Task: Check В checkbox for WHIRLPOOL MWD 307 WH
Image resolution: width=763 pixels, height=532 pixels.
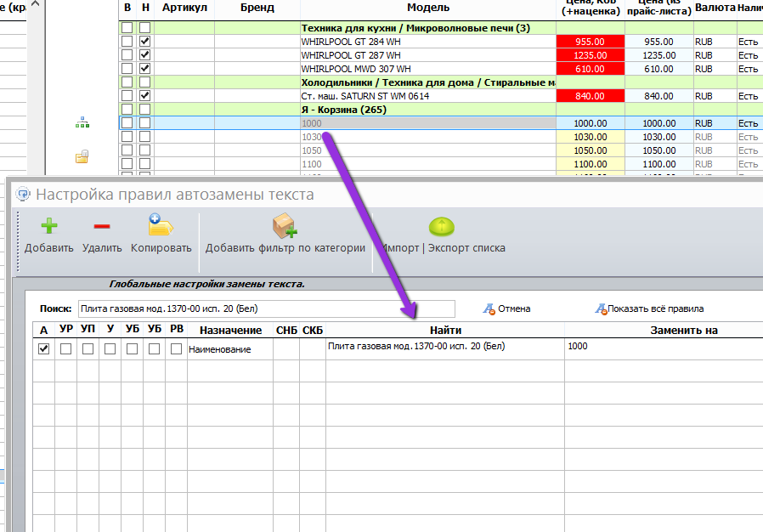Action: click(127, 69)
